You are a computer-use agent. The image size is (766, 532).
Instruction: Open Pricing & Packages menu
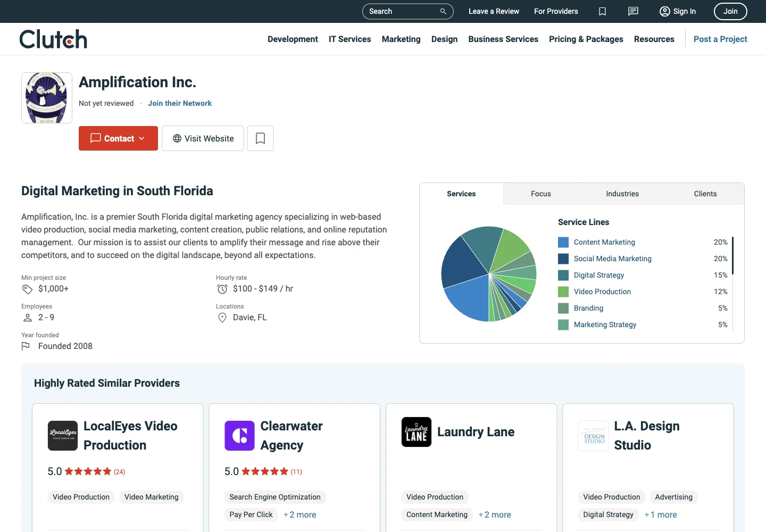pos(586,39)
